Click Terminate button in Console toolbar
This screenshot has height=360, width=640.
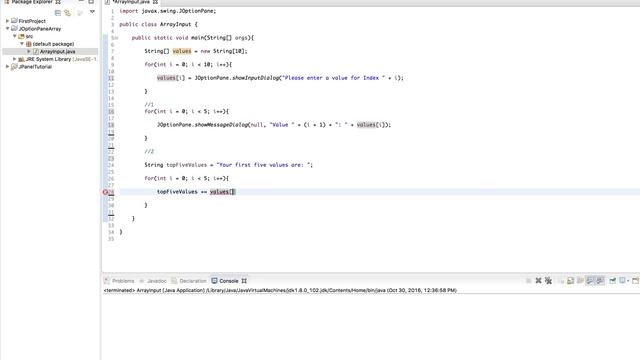pyautogui.click(x=528, y=281)
